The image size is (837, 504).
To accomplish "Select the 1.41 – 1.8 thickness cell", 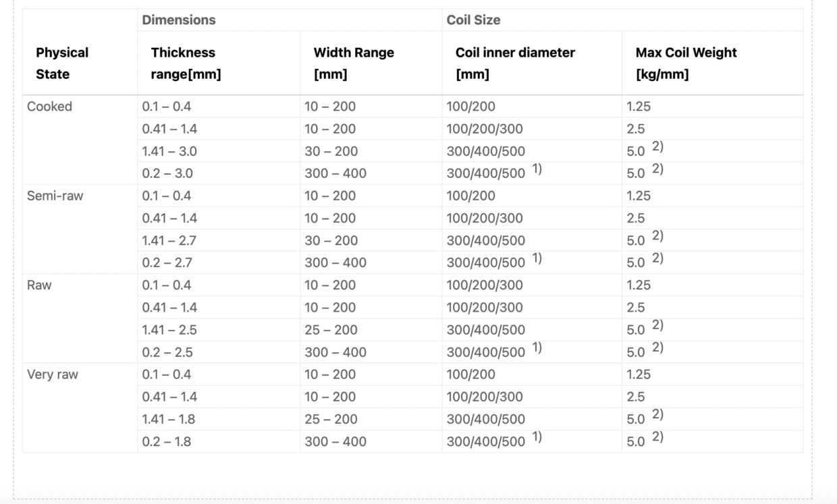I will [169, 419].
